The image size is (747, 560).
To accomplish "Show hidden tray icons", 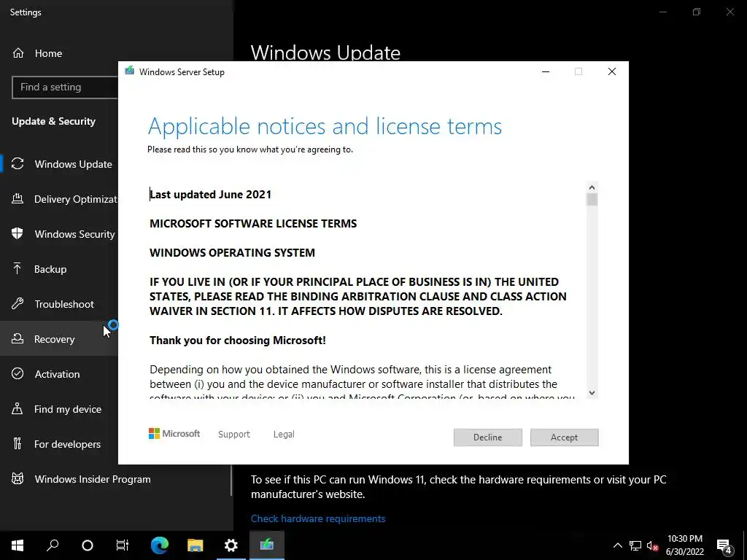I will pos(617,545).
